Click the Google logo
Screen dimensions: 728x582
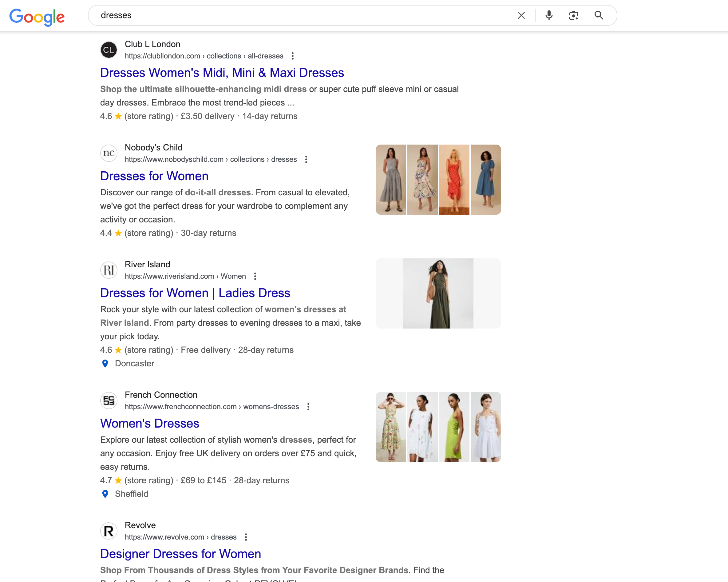coord(37,17)
